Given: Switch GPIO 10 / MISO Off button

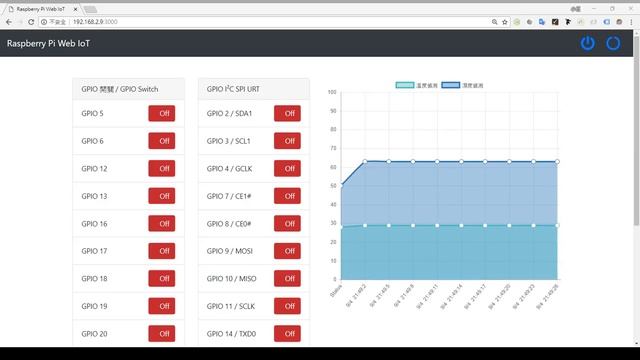Looking at the screenshot, I should [287, 278].
